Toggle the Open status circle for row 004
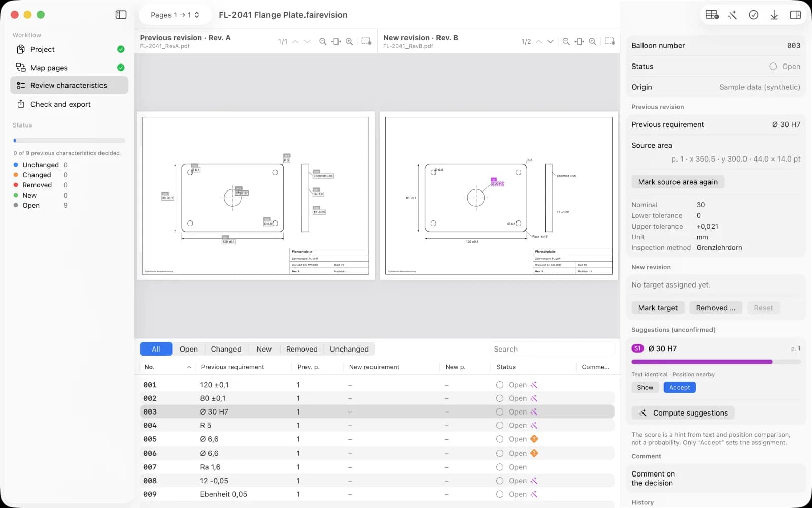This screenshot has width=812, height=508. [500, 425]
